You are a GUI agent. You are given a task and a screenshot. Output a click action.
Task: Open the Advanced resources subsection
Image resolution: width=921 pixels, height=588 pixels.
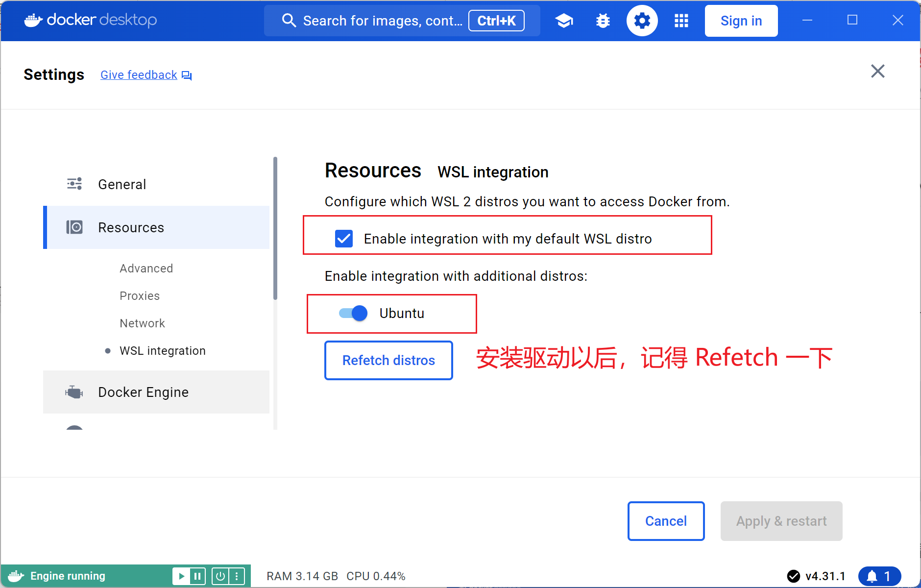coord(146,269)
